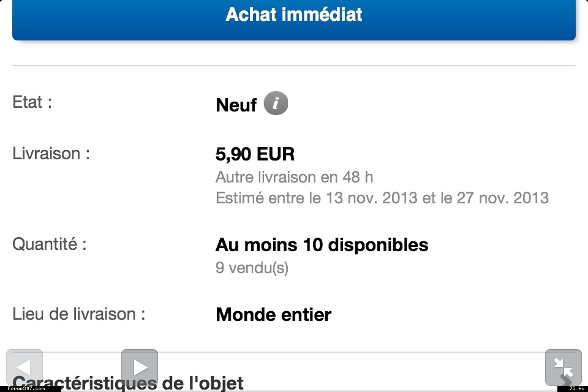The width and height of the screenshot is (588, 392).
Task: Click the shrink view icon
Action: click(563, 367)
